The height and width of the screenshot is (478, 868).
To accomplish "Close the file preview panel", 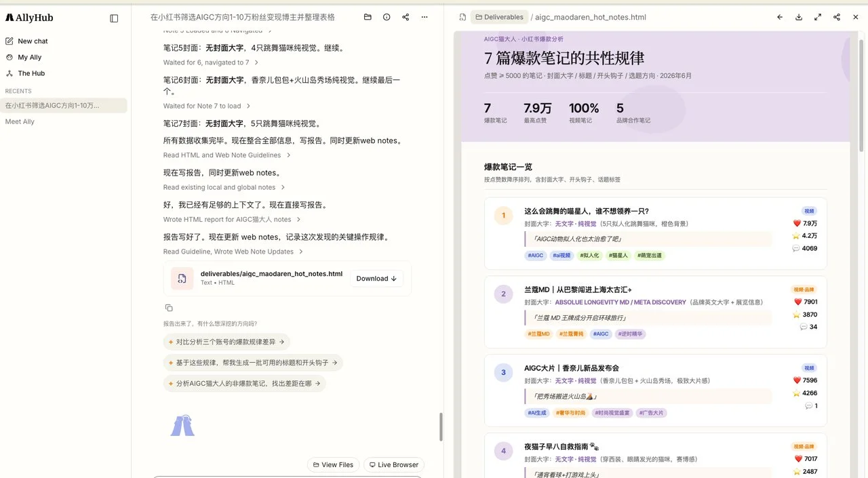I will click(x=856, y=17).
